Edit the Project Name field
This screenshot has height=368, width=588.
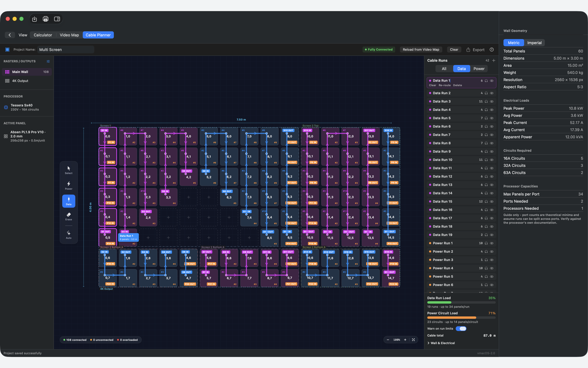66,50
